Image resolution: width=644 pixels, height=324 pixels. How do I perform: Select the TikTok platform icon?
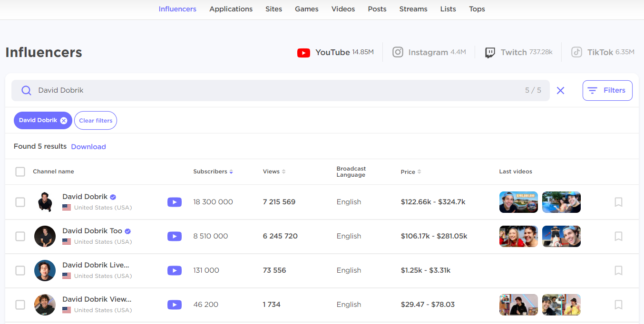[x=577, y=52]
